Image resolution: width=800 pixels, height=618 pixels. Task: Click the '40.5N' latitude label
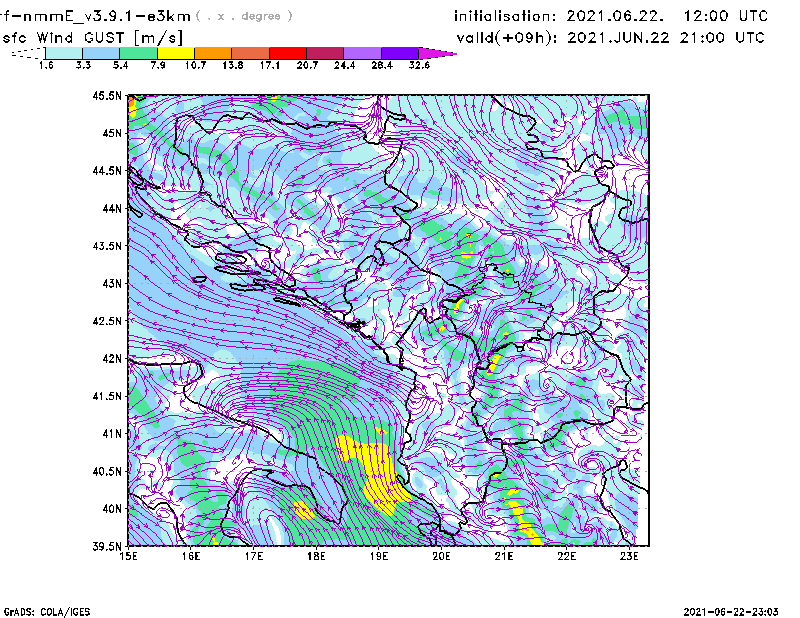pyautogui.click(x=107, y=472)
